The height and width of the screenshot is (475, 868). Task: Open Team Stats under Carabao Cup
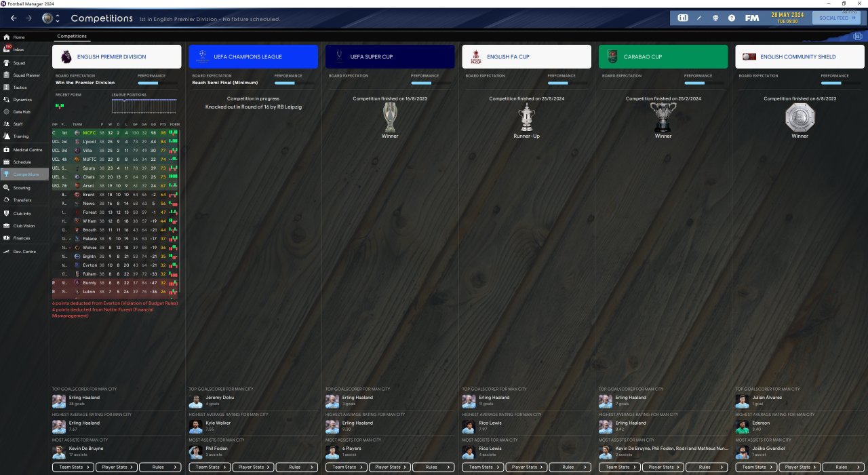click(x=620, y=467)
